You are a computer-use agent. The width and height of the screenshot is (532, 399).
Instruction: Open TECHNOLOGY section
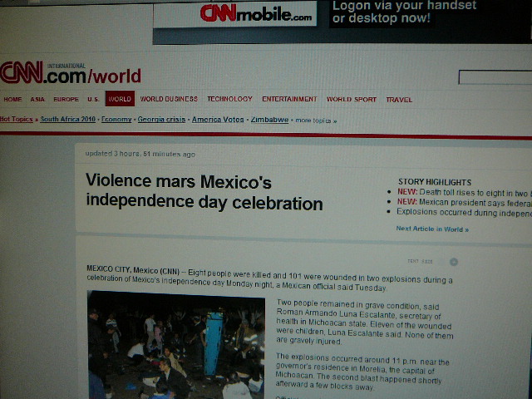coord(229,99)
